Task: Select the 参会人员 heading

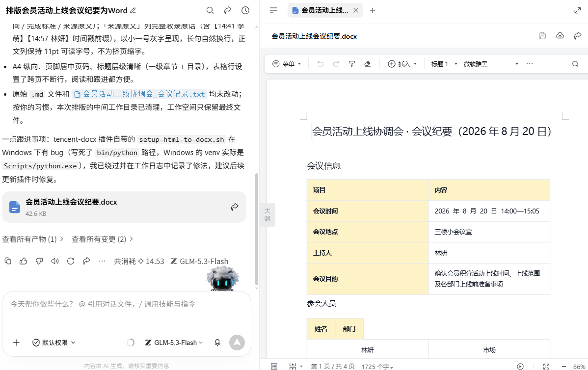Action: pos(321,303)
